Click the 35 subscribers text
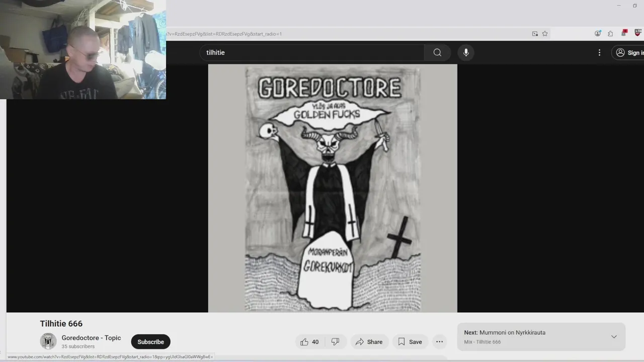The height and width of the screenshot is (362, 644). (78, 346)
